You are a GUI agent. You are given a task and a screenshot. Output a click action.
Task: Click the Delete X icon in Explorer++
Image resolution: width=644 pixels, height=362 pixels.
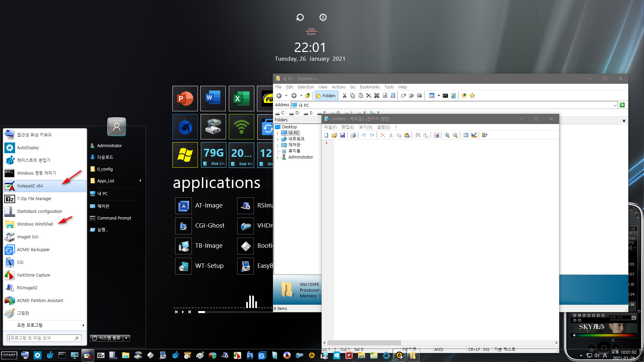(x=369, y=96)
